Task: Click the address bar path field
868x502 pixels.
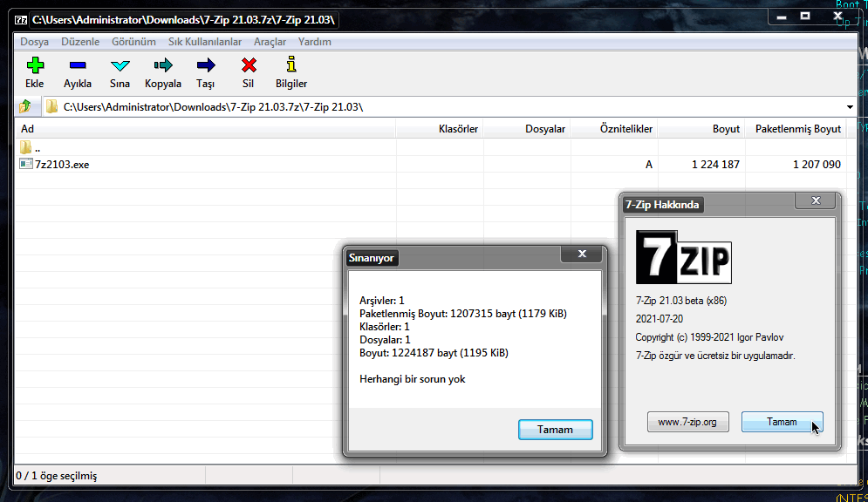Action: (x=451, y=106)
